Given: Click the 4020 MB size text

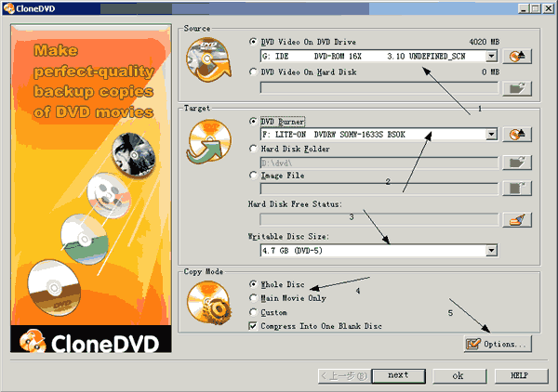Looking at the screenshot, I should pyautogui.click(x=484, y=42).
